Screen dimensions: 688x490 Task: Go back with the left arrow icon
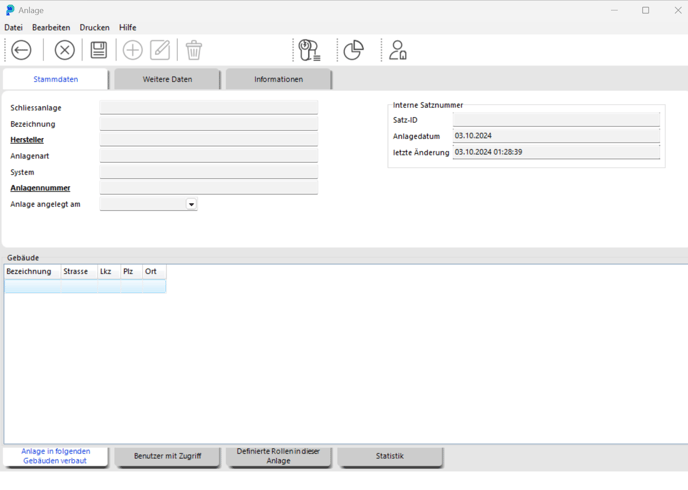pyautogui.click(x=21, y=50)
